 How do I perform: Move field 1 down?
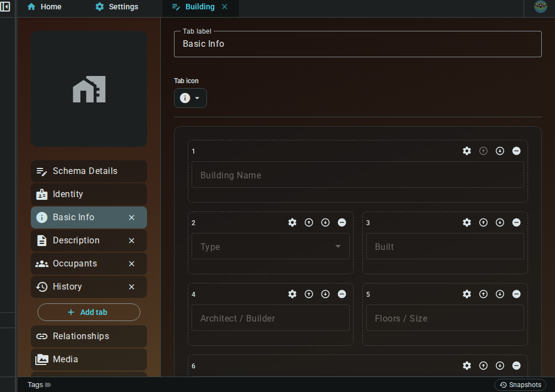[500, 151]
